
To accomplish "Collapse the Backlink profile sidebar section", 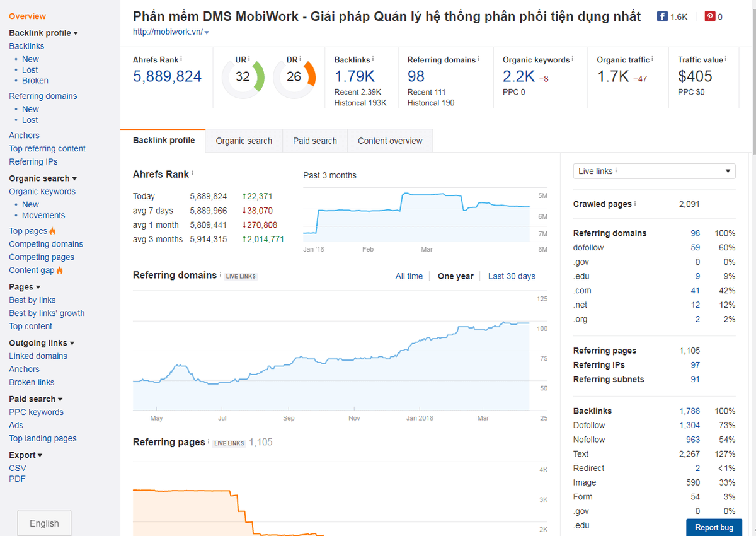I will click(43, 33).
